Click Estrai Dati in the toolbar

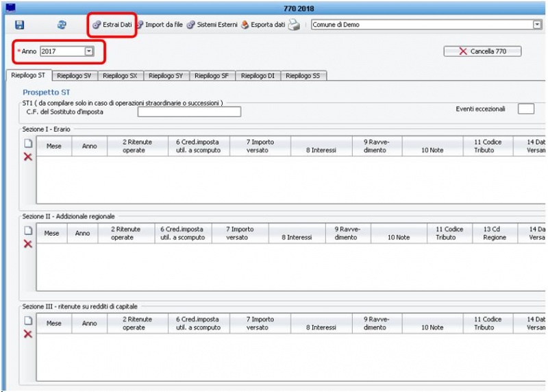112,25
